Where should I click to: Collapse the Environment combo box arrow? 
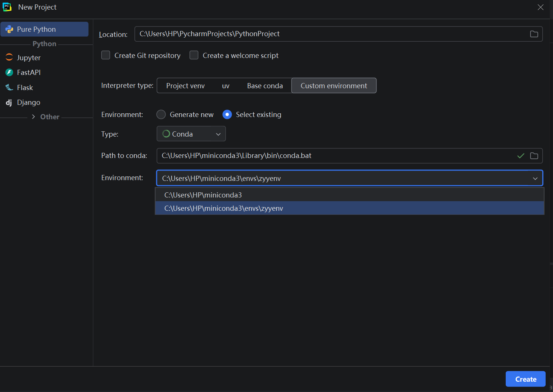point(535,178)
